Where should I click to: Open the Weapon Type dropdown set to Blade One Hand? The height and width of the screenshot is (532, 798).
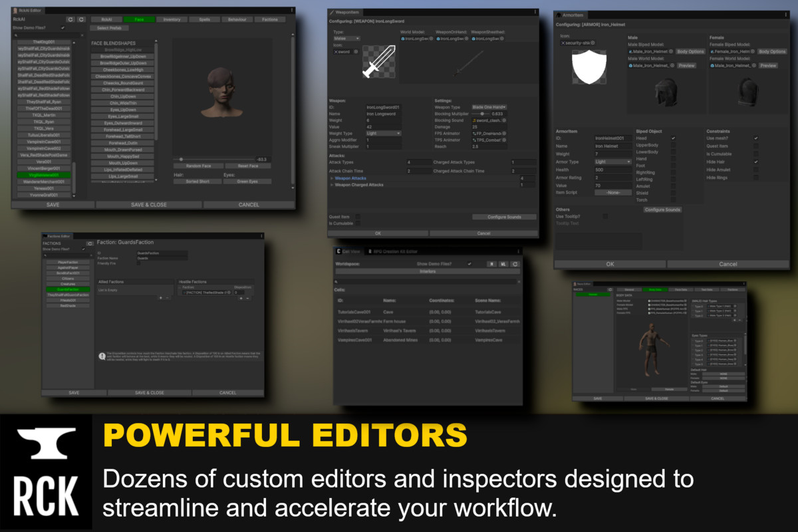tap(488, 107)
